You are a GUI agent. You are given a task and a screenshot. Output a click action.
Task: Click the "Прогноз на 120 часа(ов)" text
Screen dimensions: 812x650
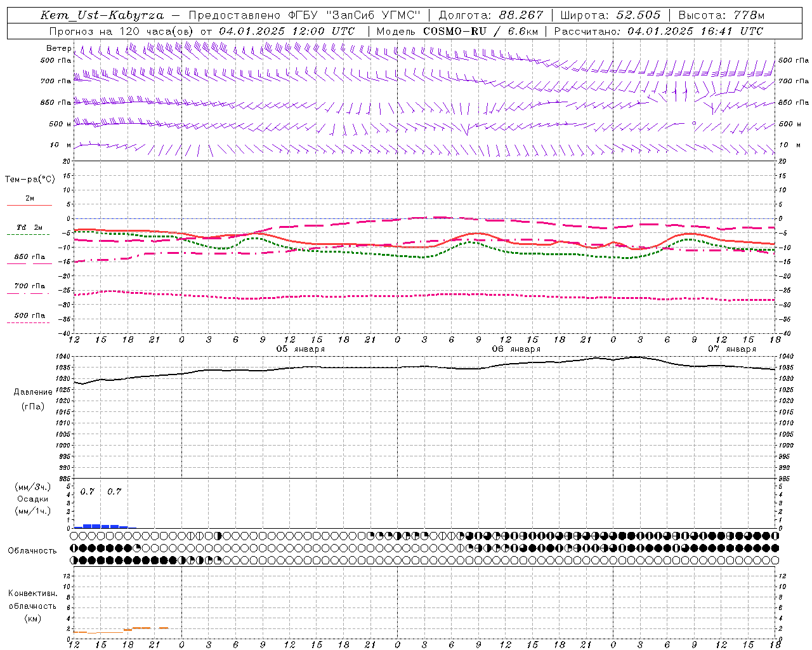(x=122, y=31)
